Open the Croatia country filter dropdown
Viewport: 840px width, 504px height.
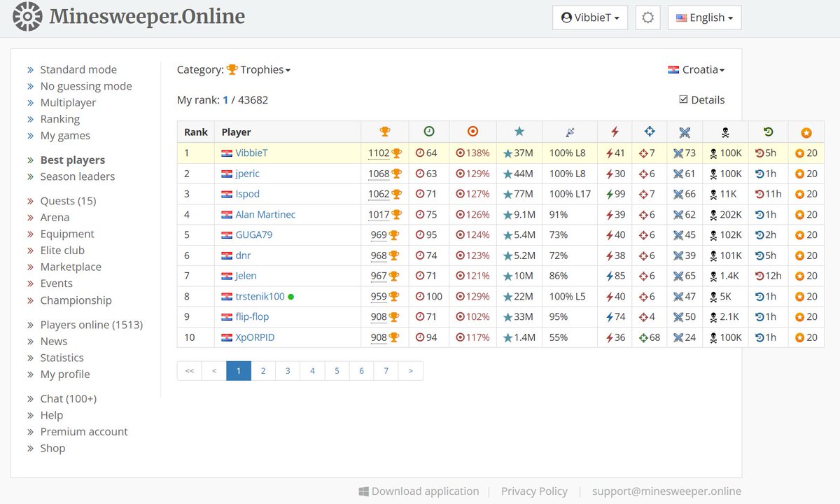tap(696, 69)
